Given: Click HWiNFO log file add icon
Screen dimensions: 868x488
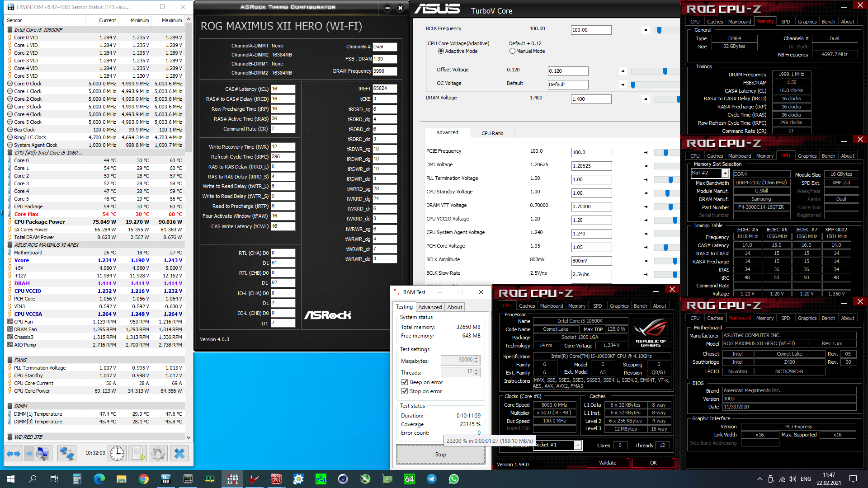Looking at the screenshot, I should [138, 454].
